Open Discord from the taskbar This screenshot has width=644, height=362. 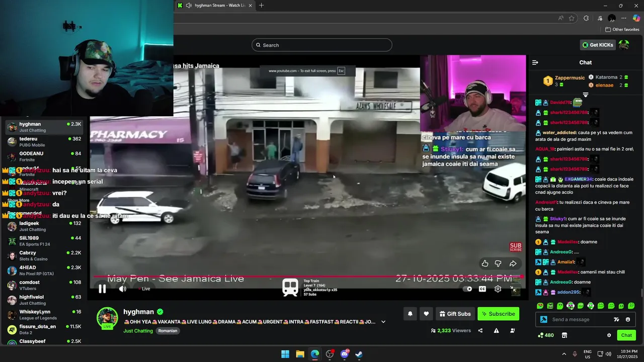click(x=345, y=354)
